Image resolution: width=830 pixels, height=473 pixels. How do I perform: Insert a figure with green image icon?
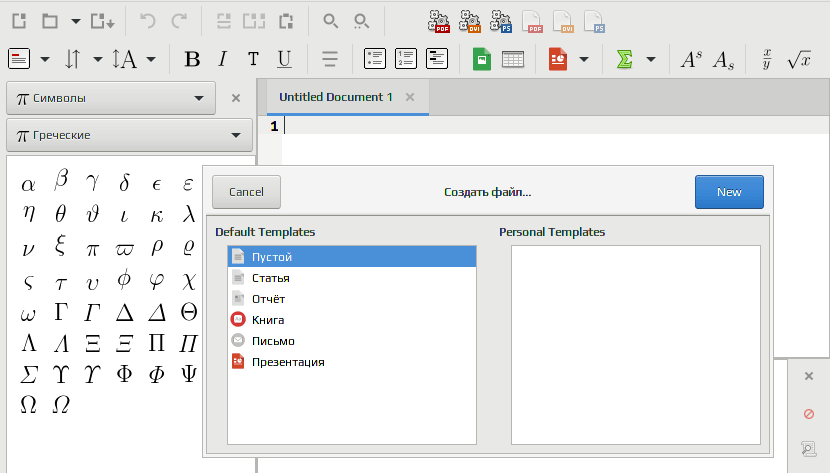pos(482,59)
